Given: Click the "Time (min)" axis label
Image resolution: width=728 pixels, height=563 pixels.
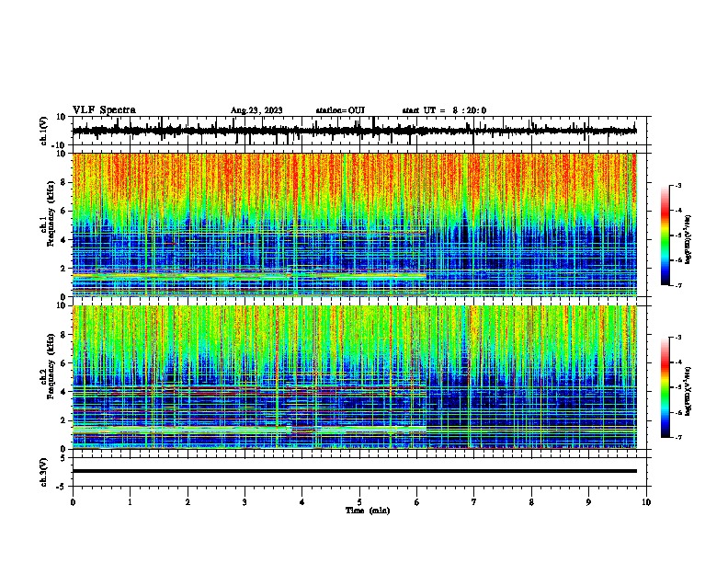Looking at the screenshot, I should [368, 511].
